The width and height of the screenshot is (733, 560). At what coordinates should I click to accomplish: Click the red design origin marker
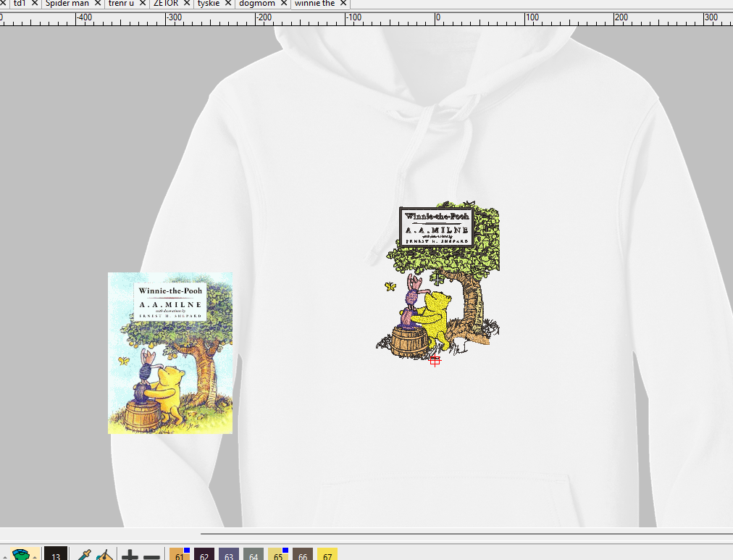tap(435, 360)
